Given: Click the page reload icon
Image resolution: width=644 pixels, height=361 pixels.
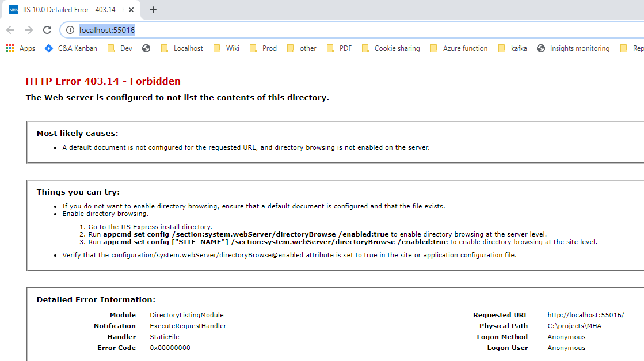Looking at the screenshot, I should click(x=47, y=30).
